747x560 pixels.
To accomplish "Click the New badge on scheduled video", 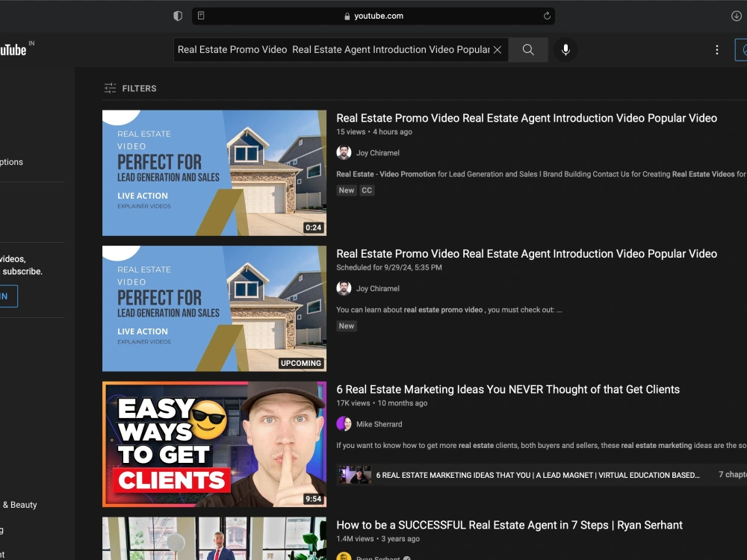I will [347, 326].
